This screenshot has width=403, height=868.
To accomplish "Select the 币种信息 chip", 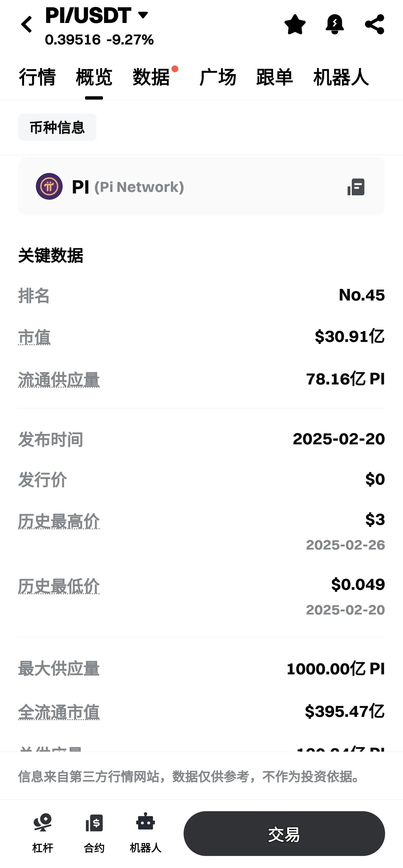I will coord(57,127).
